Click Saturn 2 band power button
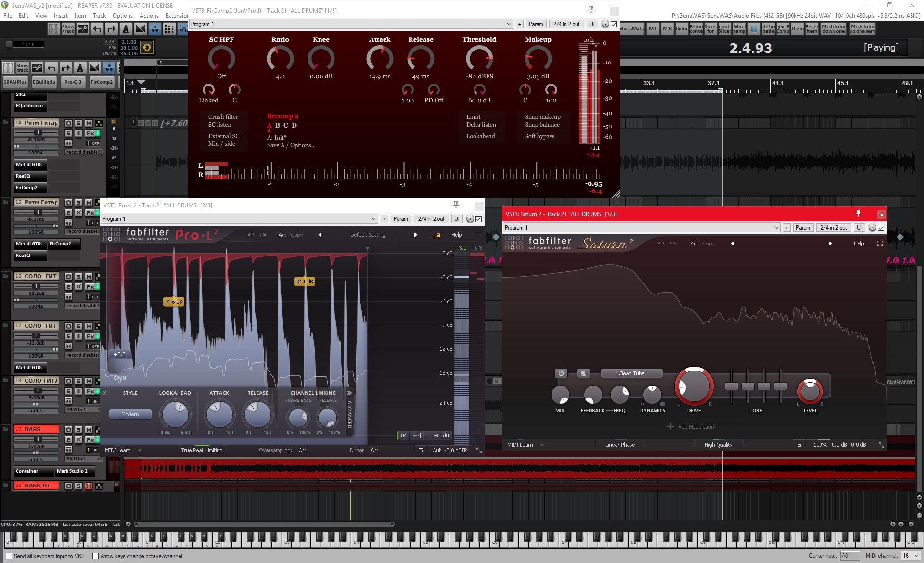 point(561,373)
